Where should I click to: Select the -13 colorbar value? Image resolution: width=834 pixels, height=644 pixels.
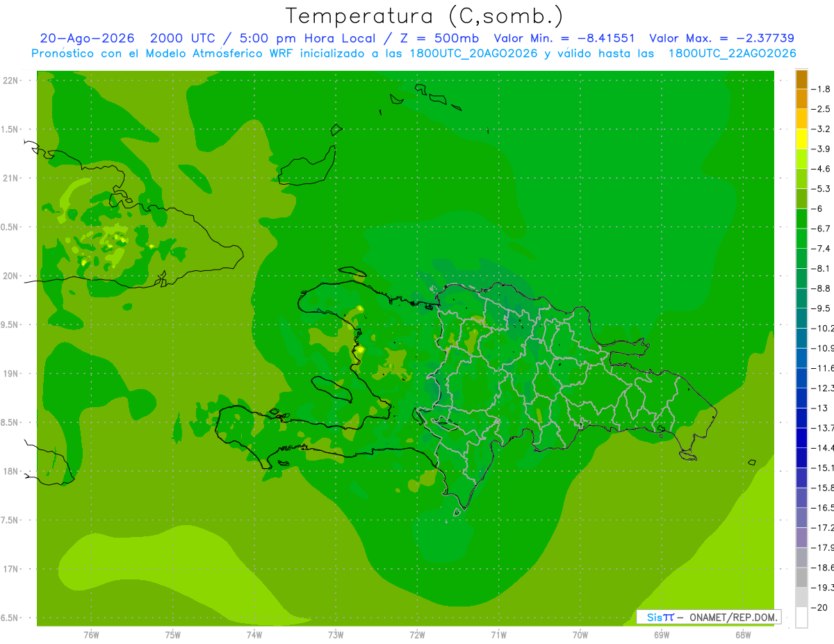tap(820, 408)
